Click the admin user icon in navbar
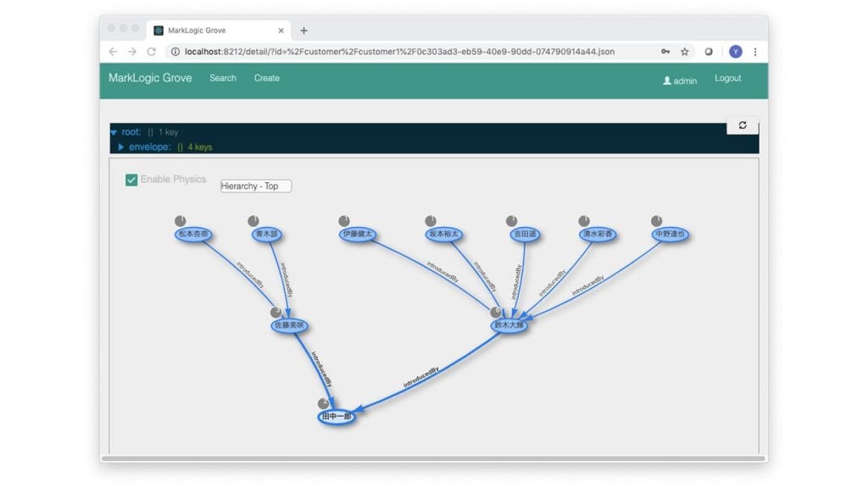The width and height of the screenshot is (868, 488). tap(667, 80)
